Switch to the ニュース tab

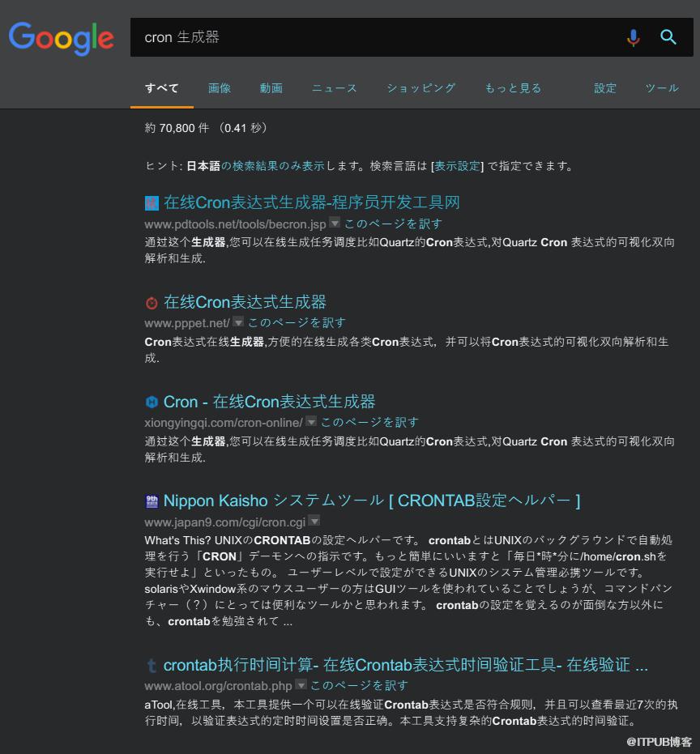(x=335, y=88)
